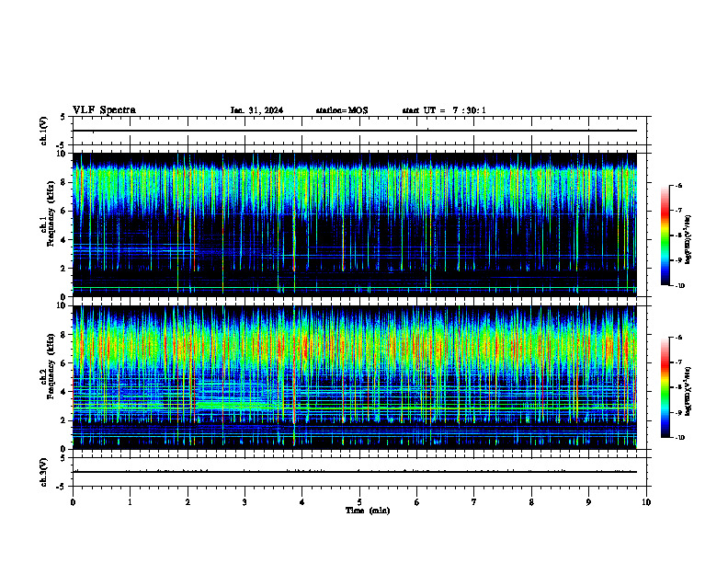Click the "station=MOS" header text
The width and height of the screenshot is (728, 563).
(342, 110)
